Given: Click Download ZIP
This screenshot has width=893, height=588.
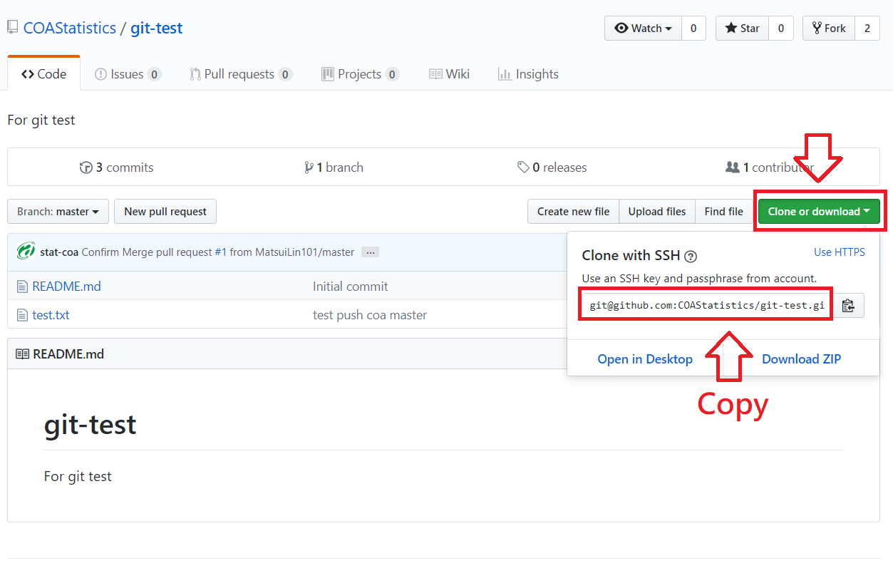Looking at the screenshot, I should point(802,359).
